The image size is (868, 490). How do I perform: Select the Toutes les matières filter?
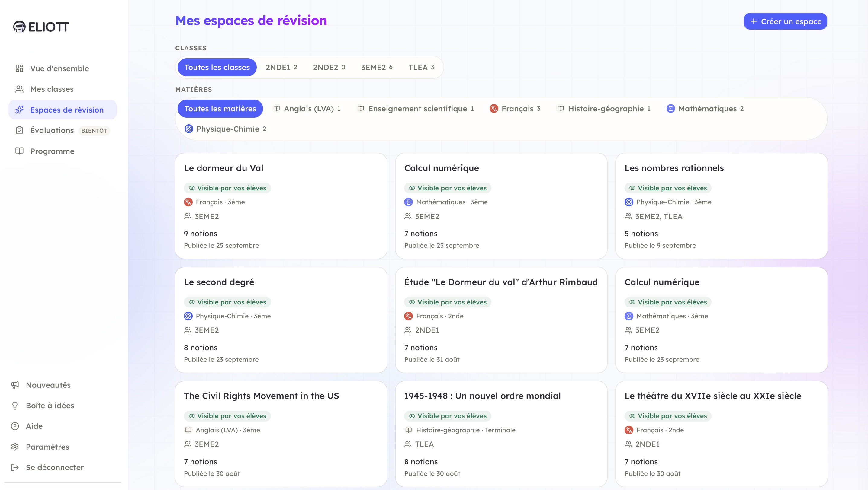click(x=220, y=109)
